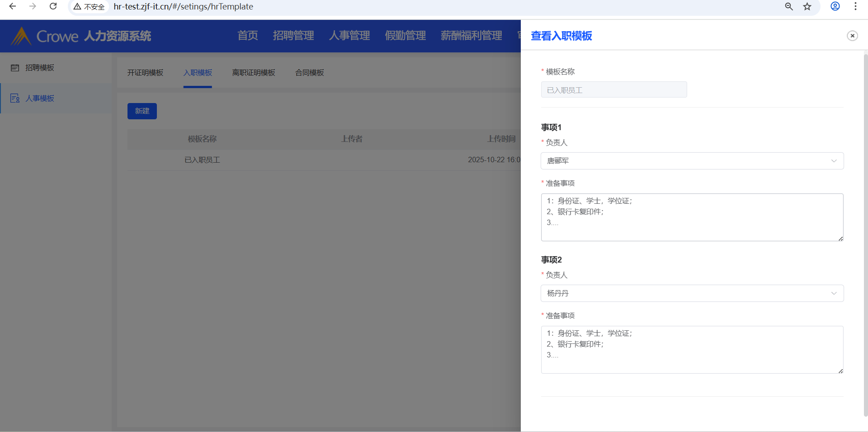Click the Crowe logo icon
The image size is (868, 432).
tap(21, 36)
